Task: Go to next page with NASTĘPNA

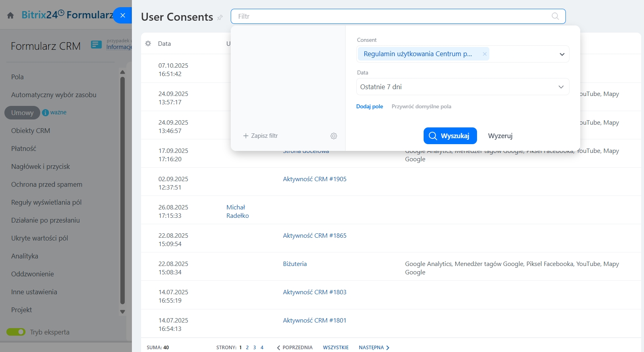Action: coord(374,348)
